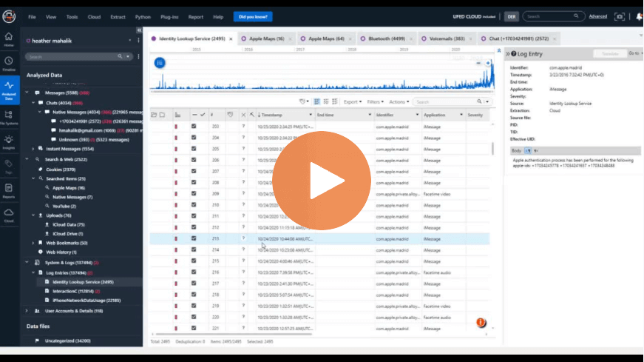The width and height of the screenshot is (644, 362).
Task: Select iCloud Data (75) in tree
Action: point(65,224)
